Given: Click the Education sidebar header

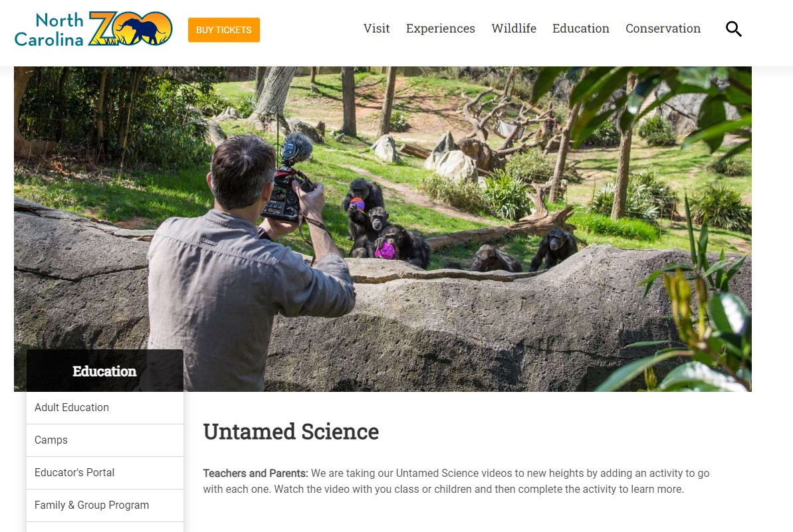Looking at the screenshot, I should coord(104,371).
